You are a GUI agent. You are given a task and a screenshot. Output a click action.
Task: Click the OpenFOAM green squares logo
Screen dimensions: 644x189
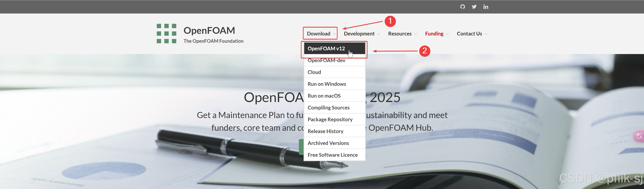pos(166,33)
